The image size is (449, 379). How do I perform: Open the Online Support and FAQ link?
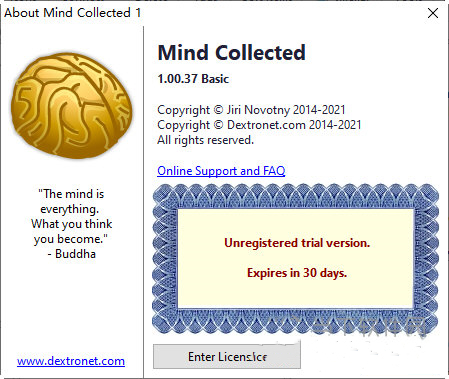point(221,171)
